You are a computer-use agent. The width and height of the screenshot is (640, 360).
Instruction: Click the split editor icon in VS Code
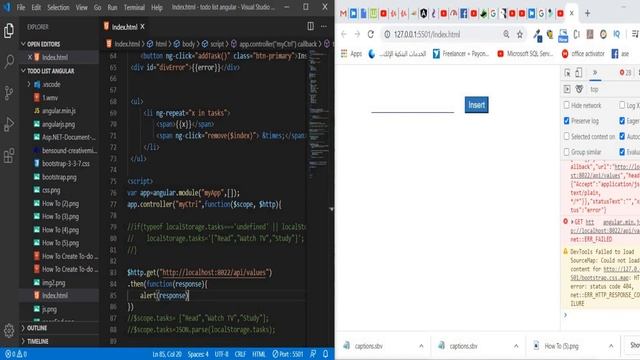[x=311, y=26]
